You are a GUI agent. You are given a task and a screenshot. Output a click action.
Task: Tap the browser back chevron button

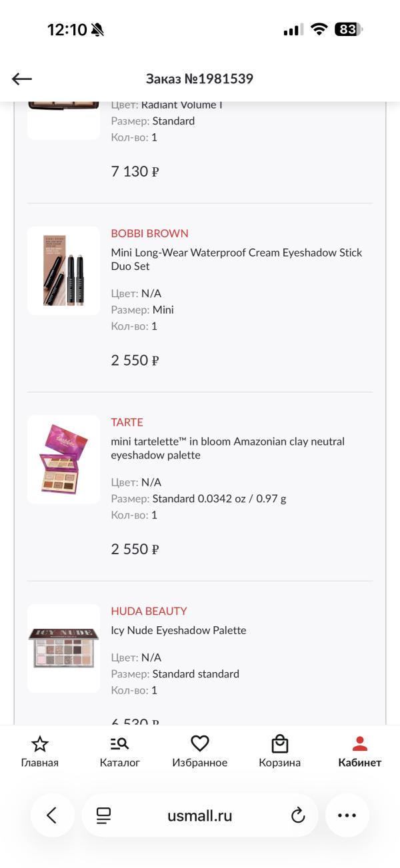pyautogui.click(x=52, y=815)
